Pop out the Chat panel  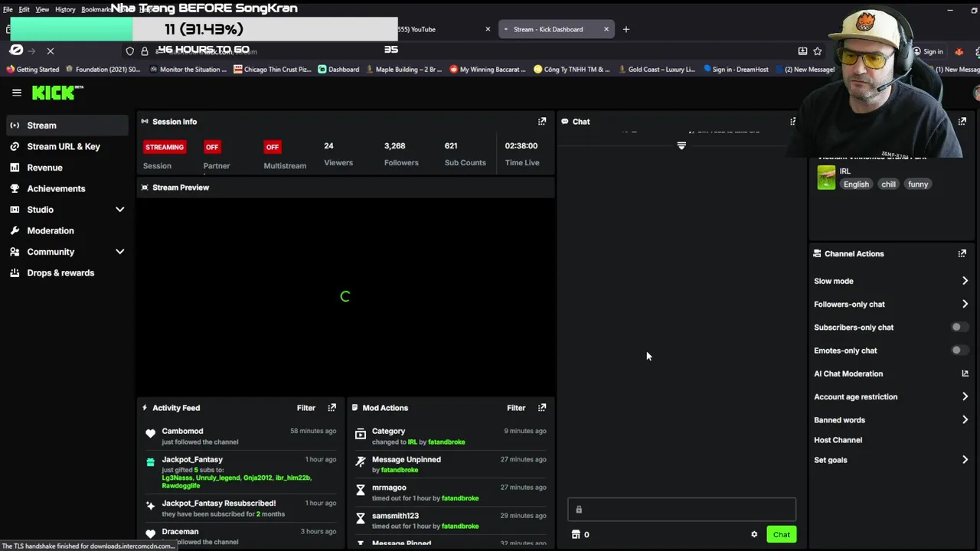[793, 121]
